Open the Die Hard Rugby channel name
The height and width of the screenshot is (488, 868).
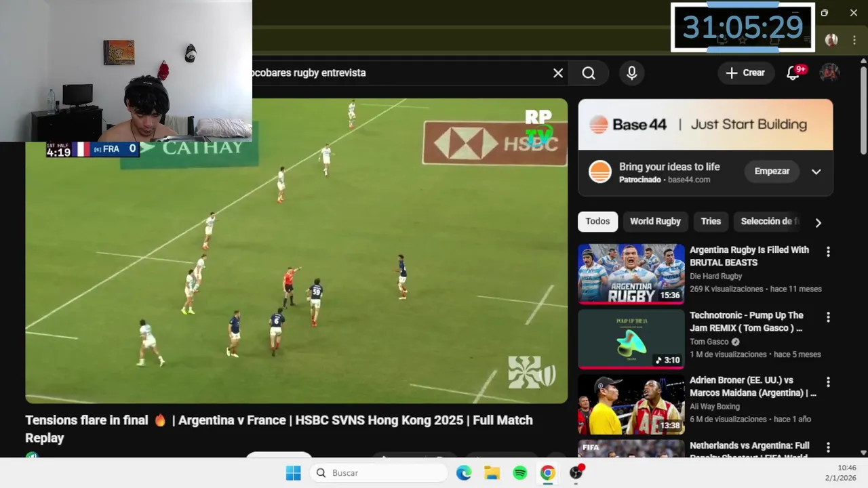coord(716,277)
